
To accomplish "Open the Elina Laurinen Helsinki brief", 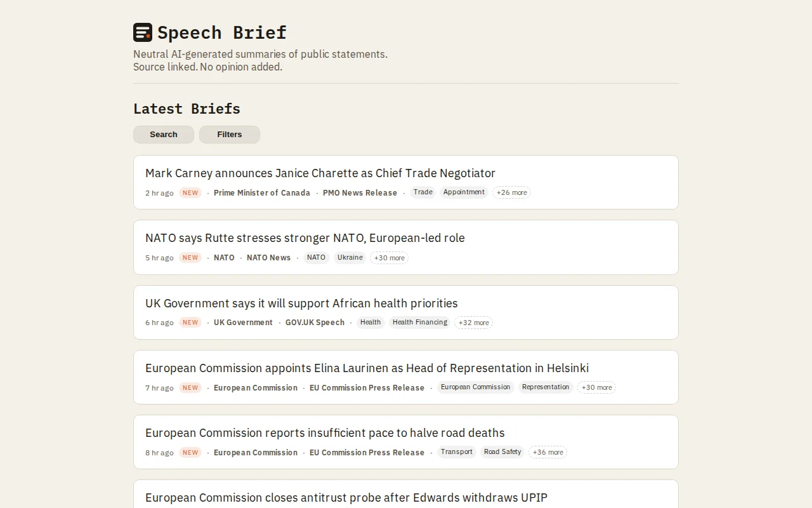I will (367, 368).
